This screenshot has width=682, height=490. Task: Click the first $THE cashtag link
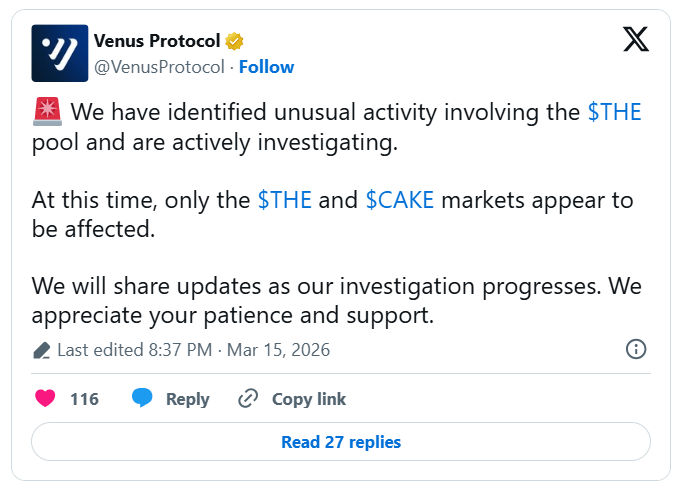[614, 112]
